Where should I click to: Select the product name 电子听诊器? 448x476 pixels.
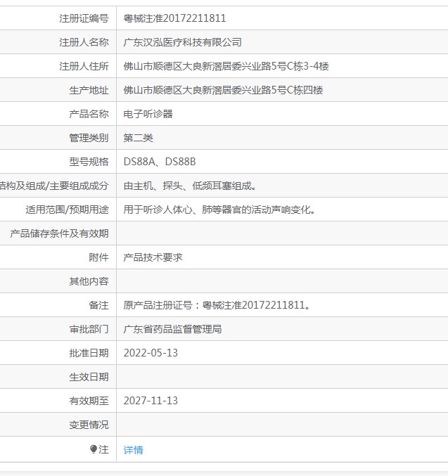coord(148,114)
